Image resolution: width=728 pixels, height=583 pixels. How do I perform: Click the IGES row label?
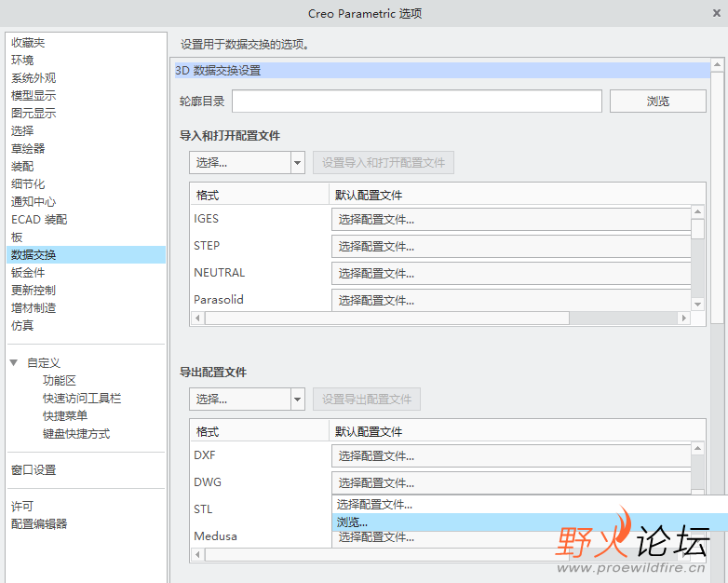(206, 218)
